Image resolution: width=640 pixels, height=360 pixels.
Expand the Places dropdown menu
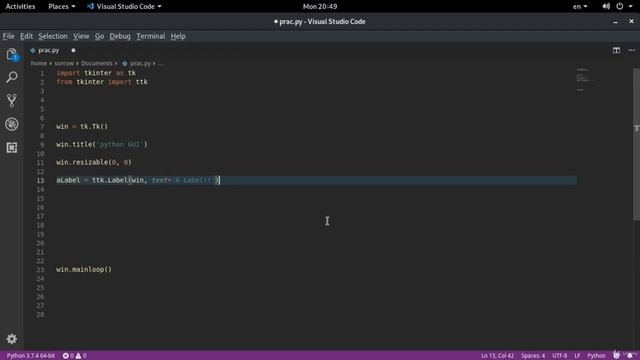62,6
